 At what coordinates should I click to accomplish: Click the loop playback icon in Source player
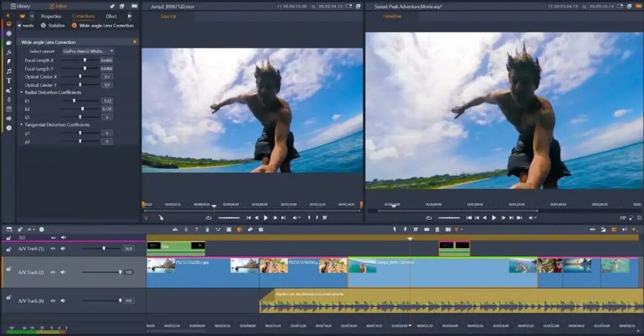209,218
